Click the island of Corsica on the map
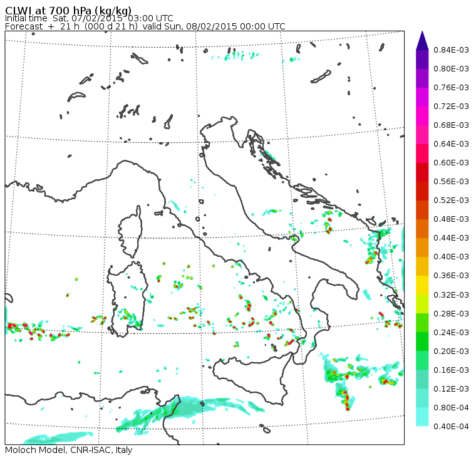Screen dimensions: 476x458 [x=131, y=232]
